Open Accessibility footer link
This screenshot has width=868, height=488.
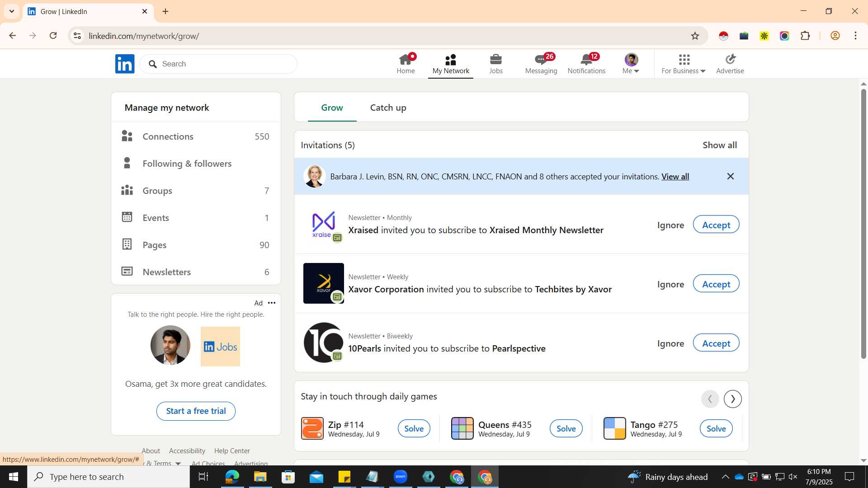[x=187, y=451]
